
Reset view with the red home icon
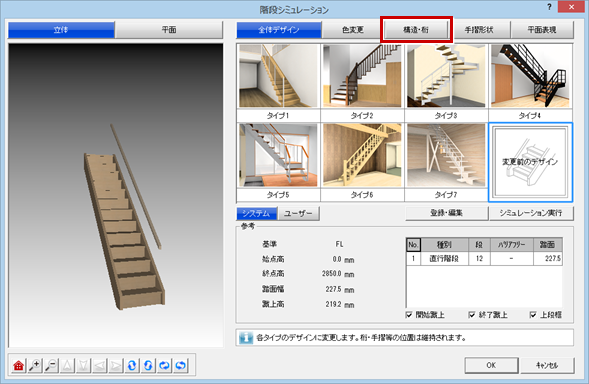tap(18, 365)
